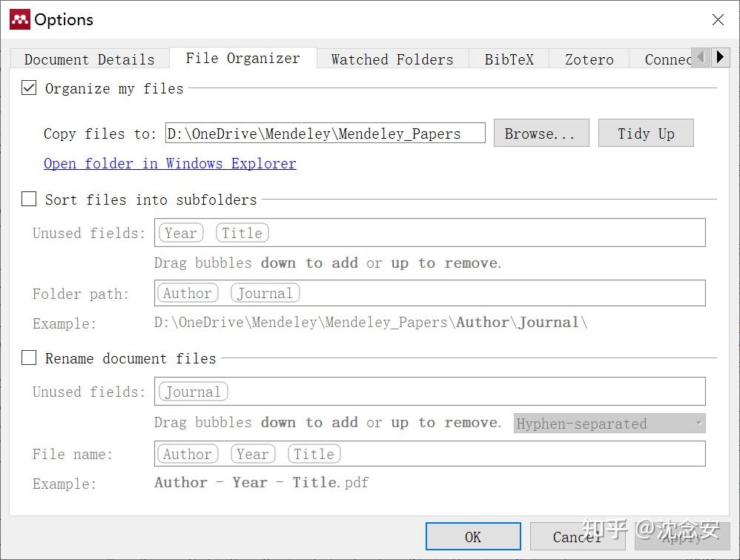Select Journal bubble in rename unused fields
Image resolution: width=740 pixels, height=560 pixels.
click(193, 392)
